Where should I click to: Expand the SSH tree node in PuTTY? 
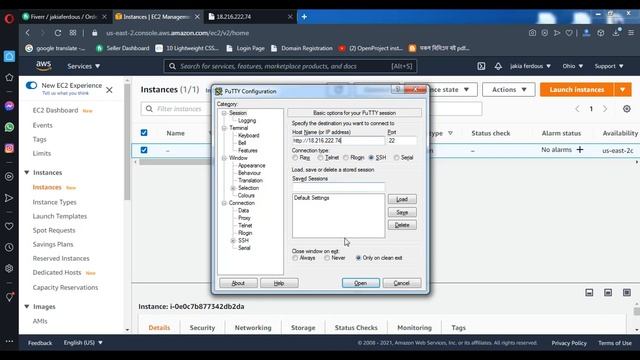click(233, 240)
